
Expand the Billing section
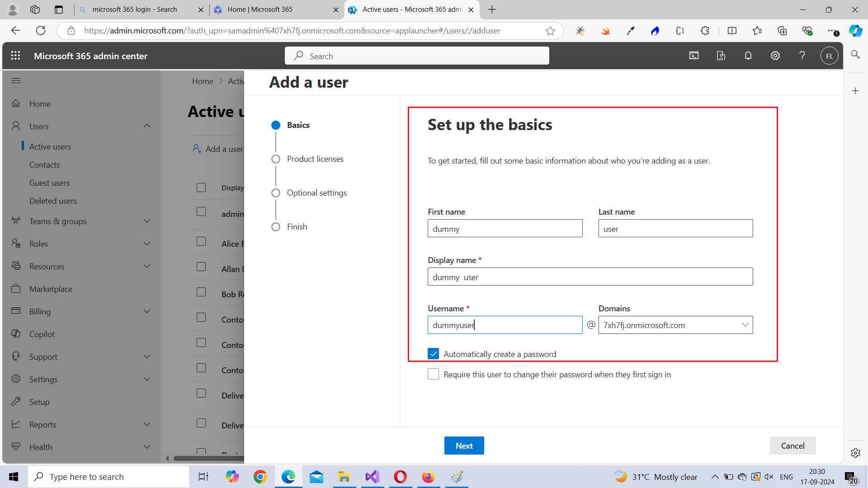tap(147, 311)
